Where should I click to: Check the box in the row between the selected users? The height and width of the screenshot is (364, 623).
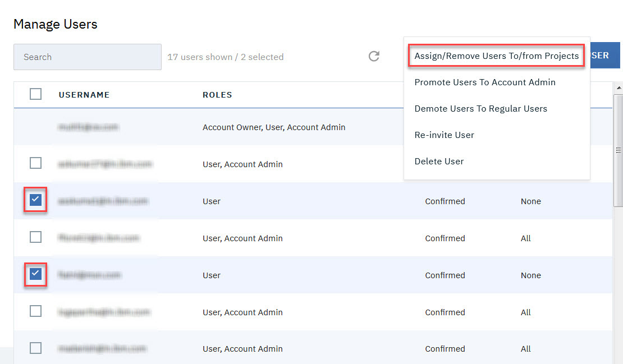35,237
